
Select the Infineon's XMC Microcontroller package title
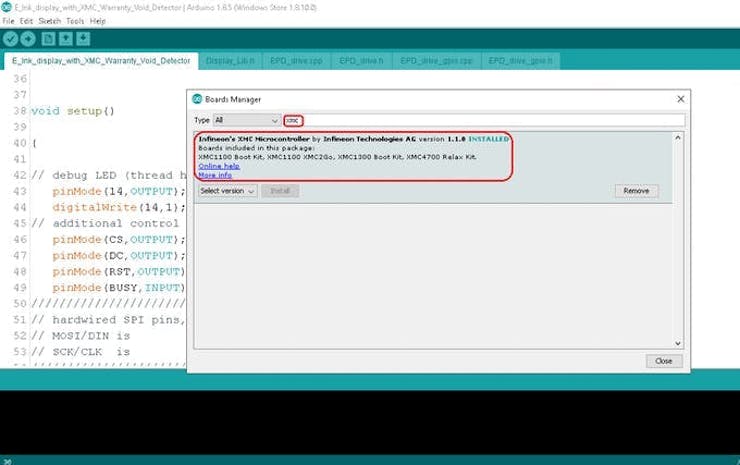click(254, 139)
